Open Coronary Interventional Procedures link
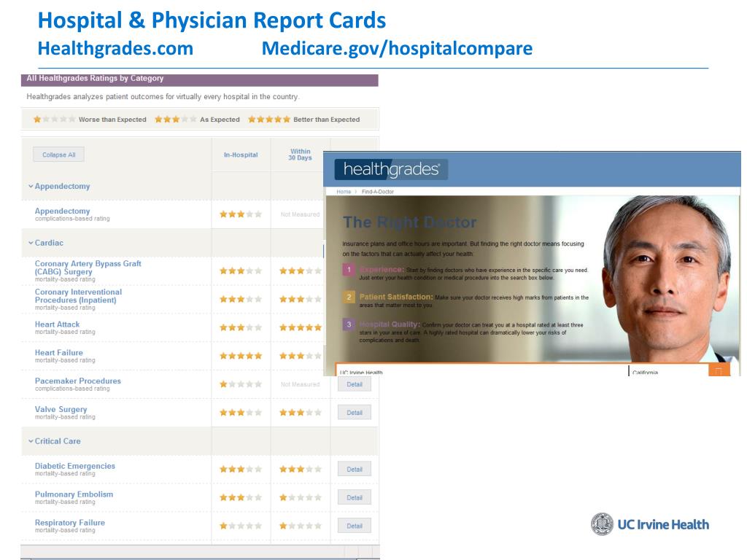 (x=78, y=296)
